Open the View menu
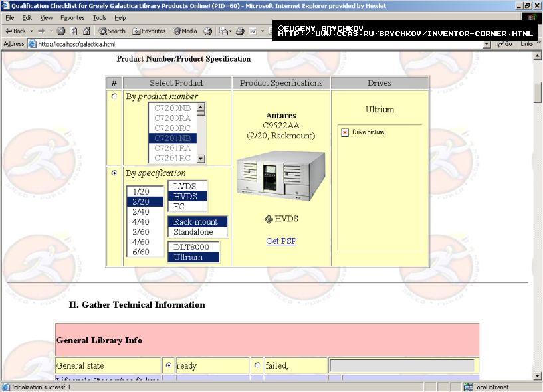 [46, 18]
